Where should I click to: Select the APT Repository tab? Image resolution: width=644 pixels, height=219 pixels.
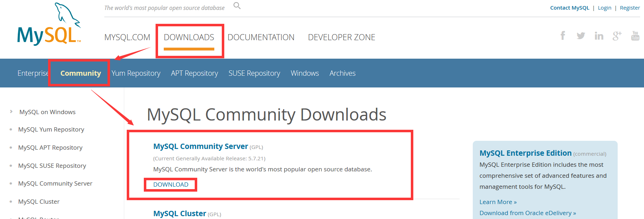pyautogui.click(x=194, y=73)
